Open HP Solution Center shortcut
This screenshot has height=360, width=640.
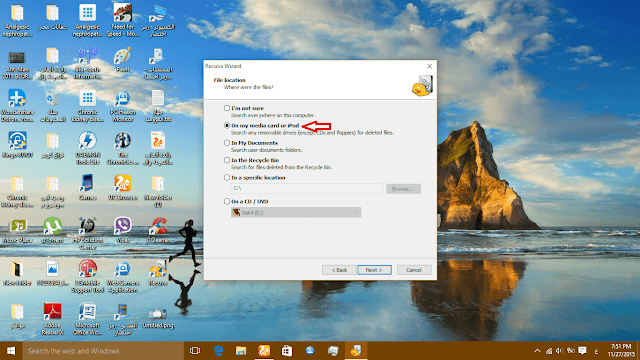click(87, 234)
